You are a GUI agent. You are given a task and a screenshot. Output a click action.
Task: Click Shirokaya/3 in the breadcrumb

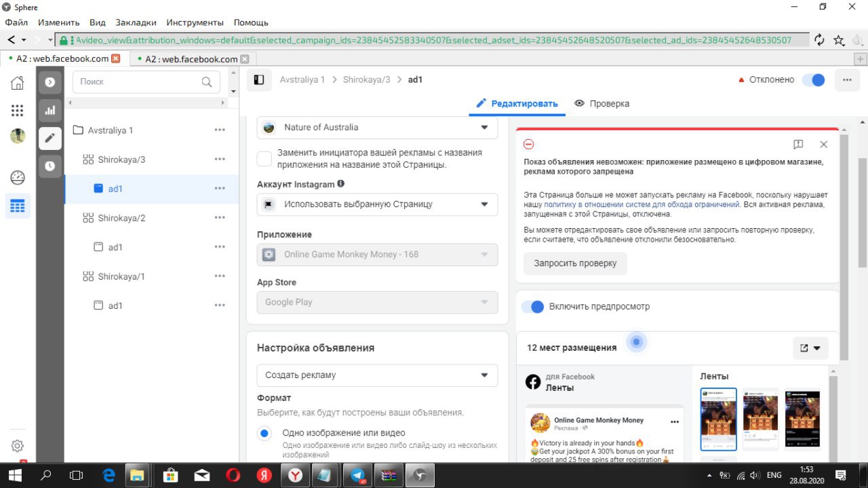coord(367,79)
